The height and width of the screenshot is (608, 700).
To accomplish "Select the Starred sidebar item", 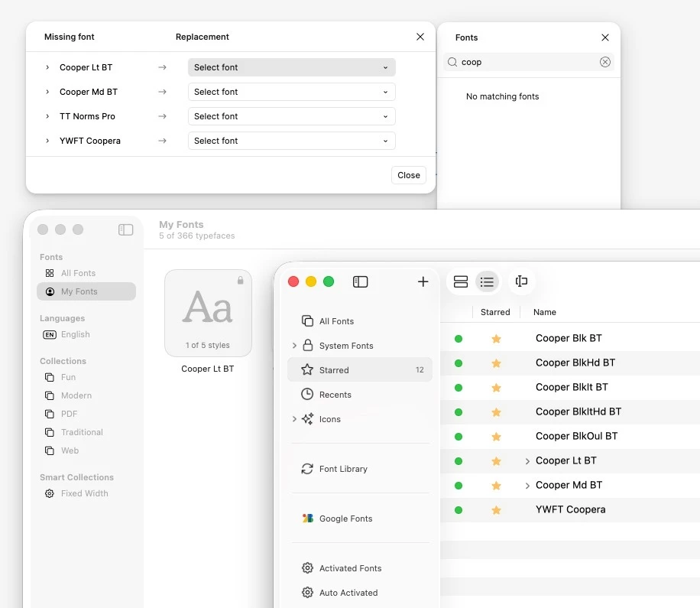I will click(360, 370).
